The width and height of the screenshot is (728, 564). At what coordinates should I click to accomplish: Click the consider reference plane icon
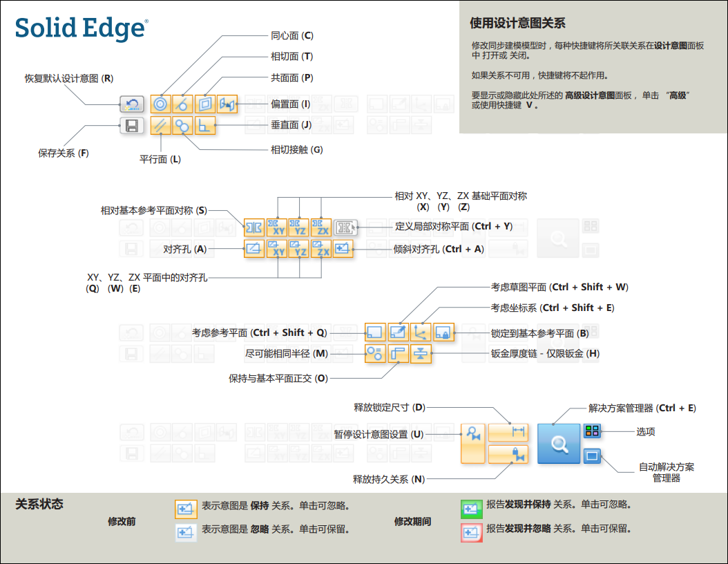375,332
